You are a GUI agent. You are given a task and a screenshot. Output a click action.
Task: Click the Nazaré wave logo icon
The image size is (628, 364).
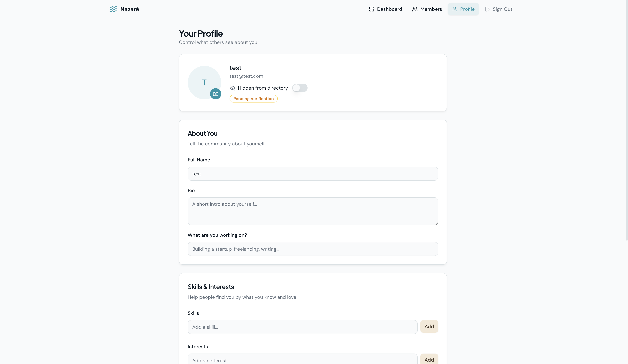pos(113,9)
